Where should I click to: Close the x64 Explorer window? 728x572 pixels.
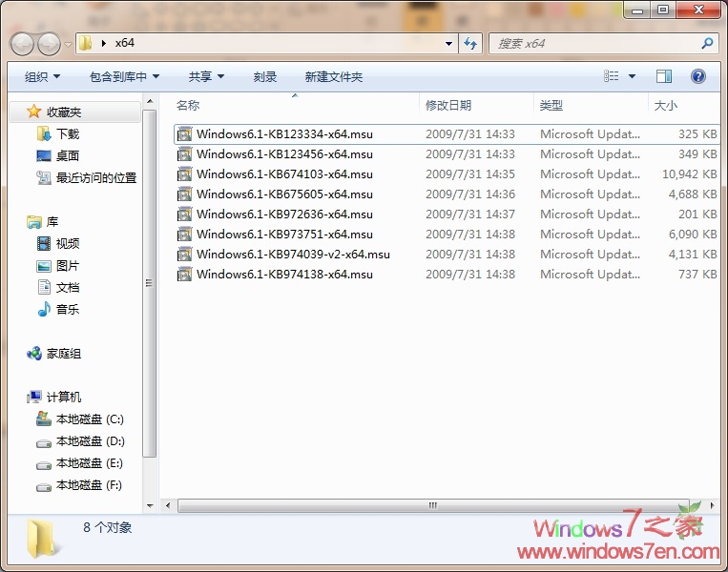(x=698, y=10)
